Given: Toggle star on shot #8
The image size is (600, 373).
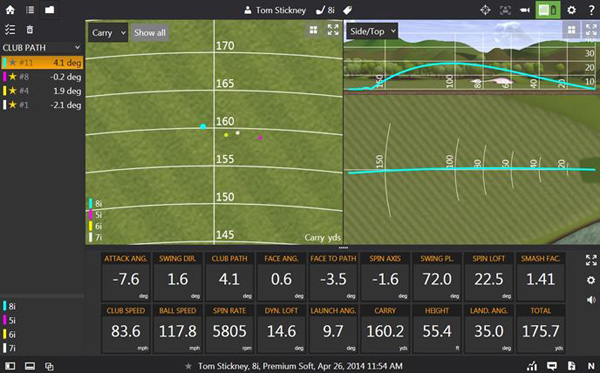Looking at the screenshot, I should [13, 77].
